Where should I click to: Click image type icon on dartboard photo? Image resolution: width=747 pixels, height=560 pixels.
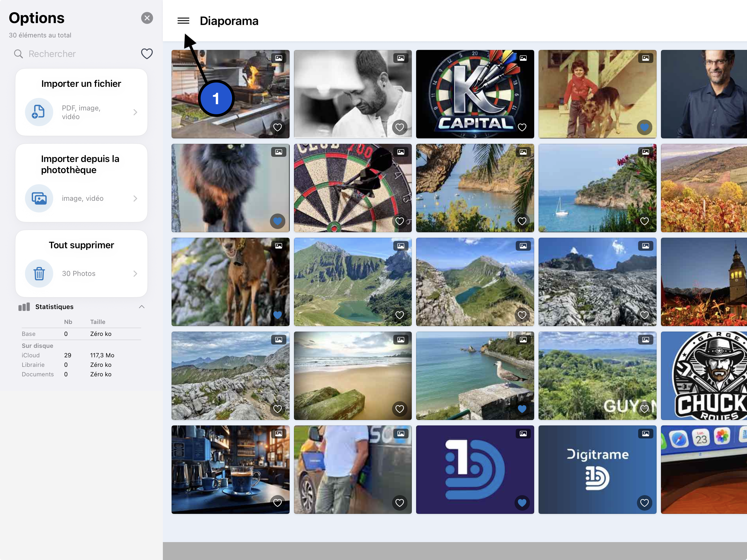point(401,152)
